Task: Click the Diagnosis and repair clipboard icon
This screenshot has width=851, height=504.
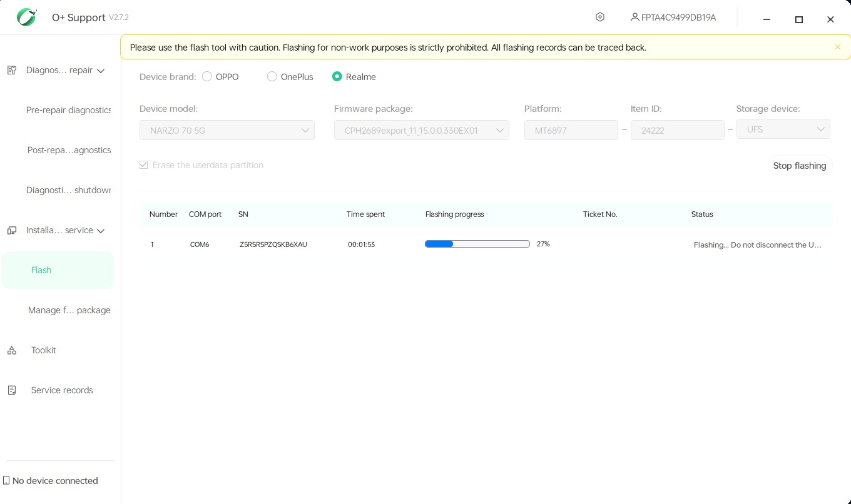Action: coord(11,70)
